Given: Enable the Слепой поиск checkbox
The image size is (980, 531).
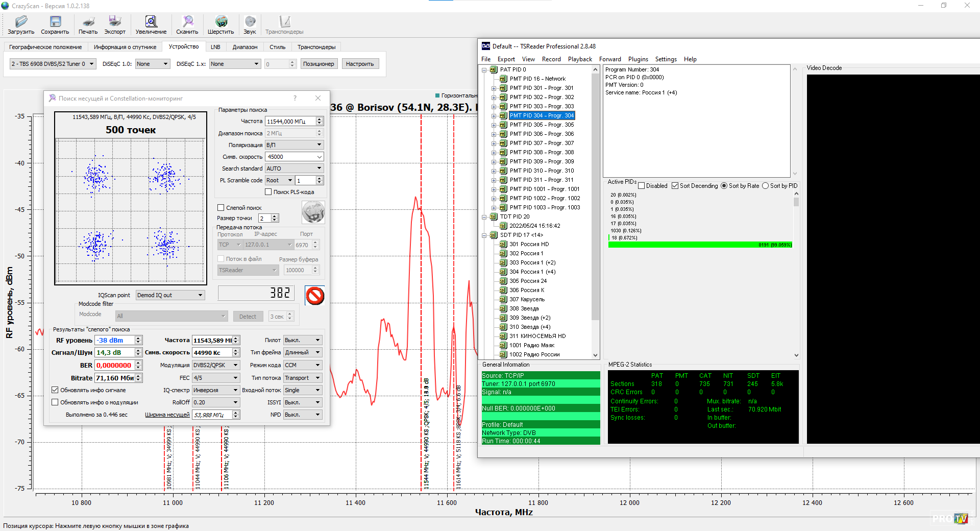Looking at the screenshot, I should [221, 208].
